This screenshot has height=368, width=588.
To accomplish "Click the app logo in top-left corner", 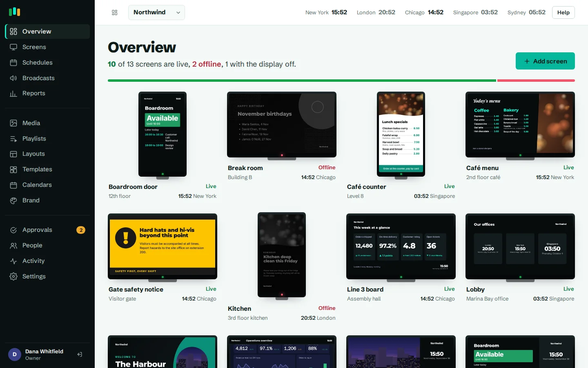I will pyautogui.click(x=15, y=11).
